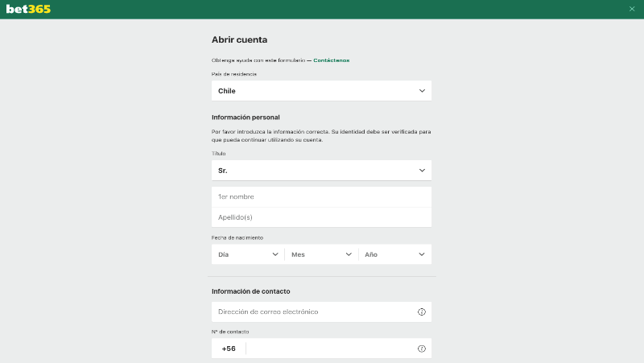The image size is (644, 363).
Task: Focus the Nº de contacto phone field
Action: [x=331, y=349]
